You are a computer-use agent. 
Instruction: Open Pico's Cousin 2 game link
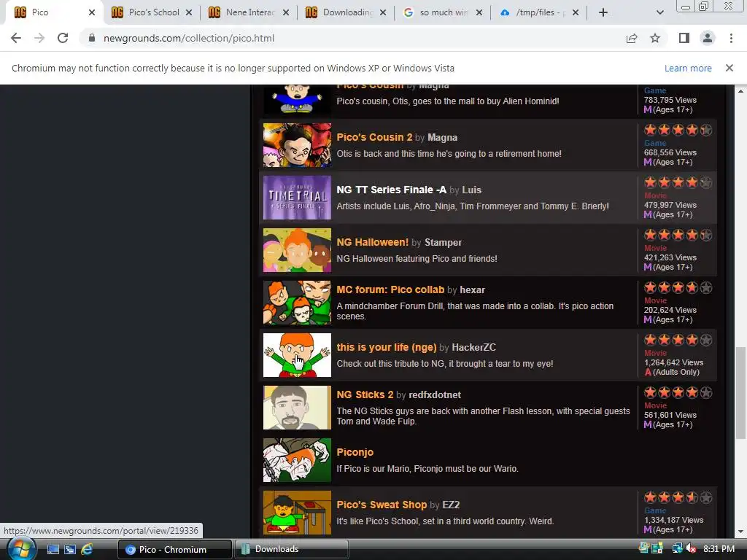374,137
